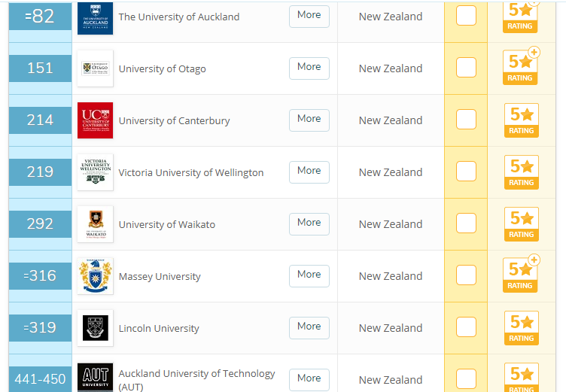Image resolution: width=566 pixels, height=392 pixels.
Task: Open the Victoria University of Wellington link
Action: [191, 172]
